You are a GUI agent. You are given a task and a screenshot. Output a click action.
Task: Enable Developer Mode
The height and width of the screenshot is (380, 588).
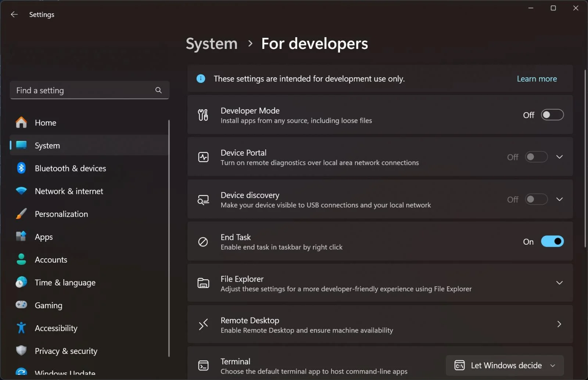point(552,115)
